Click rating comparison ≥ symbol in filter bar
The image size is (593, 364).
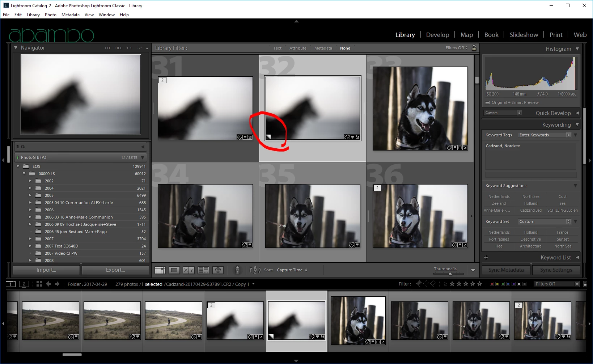[445, 284]
